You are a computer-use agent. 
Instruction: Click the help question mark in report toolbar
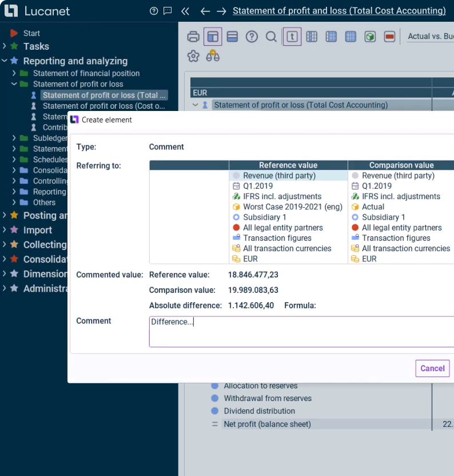click(252, 37)
